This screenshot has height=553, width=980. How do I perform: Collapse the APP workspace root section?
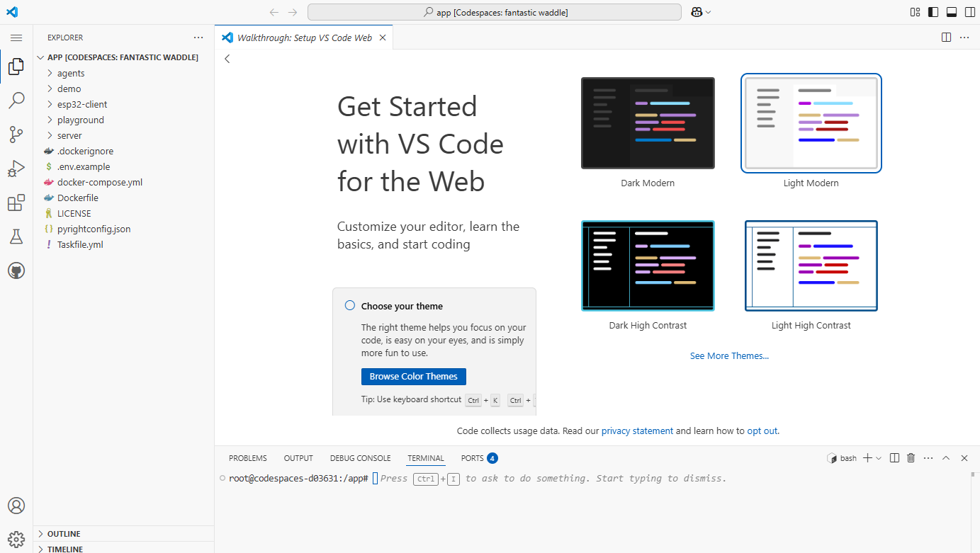coord(124,57)
